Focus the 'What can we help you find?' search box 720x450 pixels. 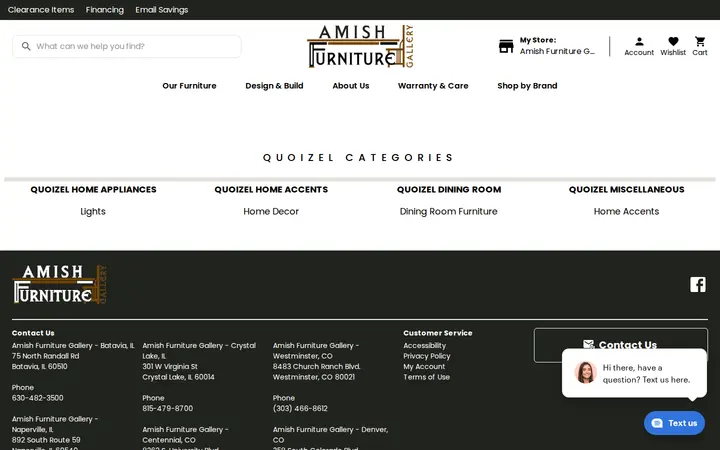click(x=127, y=46)
